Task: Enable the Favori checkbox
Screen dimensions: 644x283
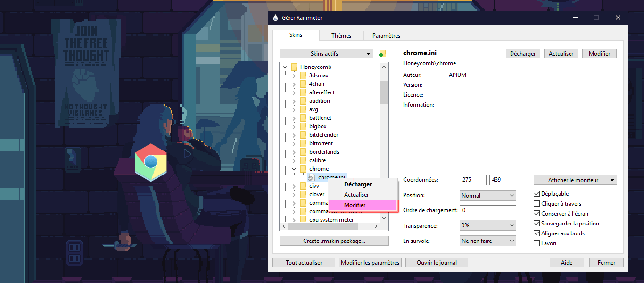Action: [537, 243]
